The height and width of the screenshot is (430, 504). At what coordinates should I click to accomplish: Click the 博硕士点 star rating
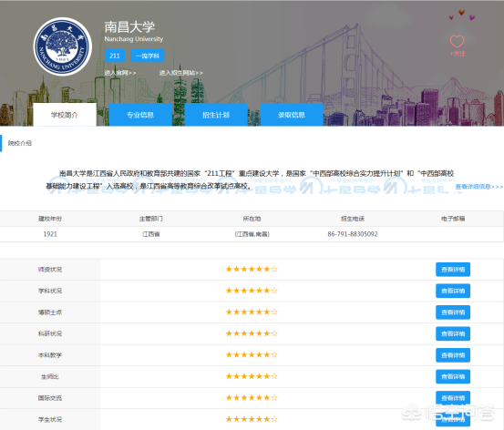[x=252, y=312]
